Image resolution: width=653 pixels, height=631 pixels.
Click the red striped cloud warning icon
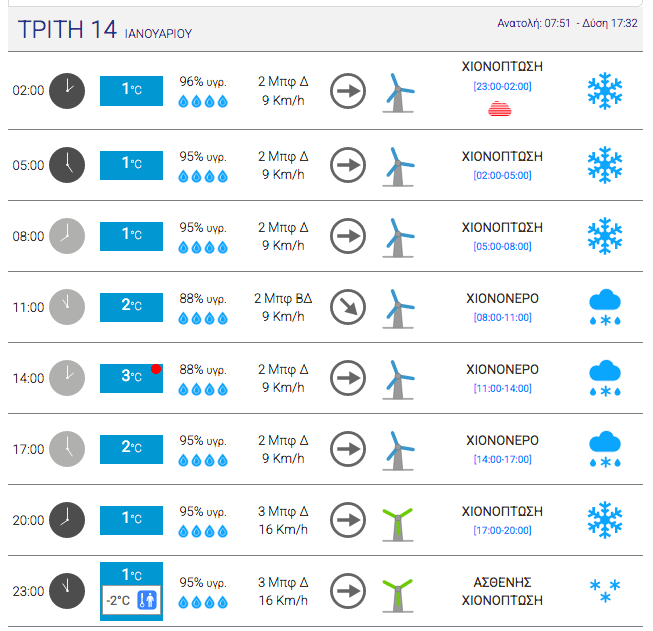coord(502,109)
